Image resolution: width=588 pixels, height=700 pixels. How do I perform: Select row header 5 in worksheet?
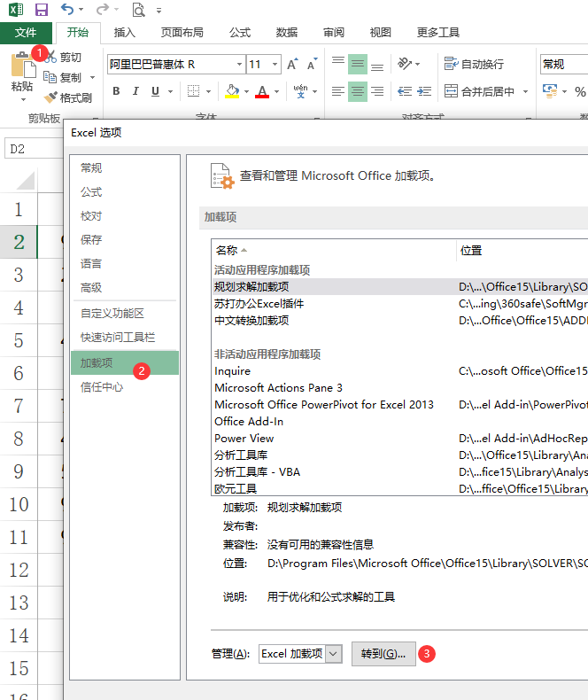coord(19,340)
